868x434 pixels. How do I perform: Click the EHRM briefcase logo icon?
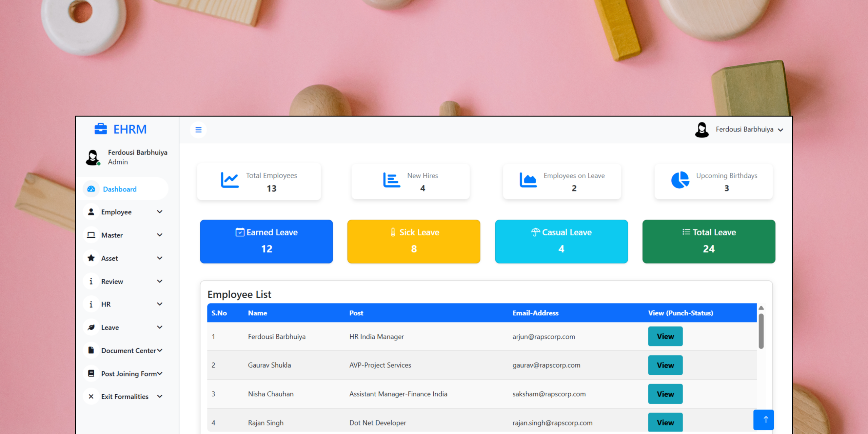pos(101,129)
